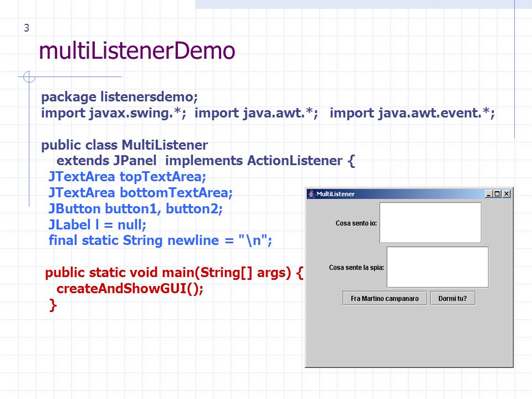
Task: Click the Dormi tu? button
Action: coord(453,298)
